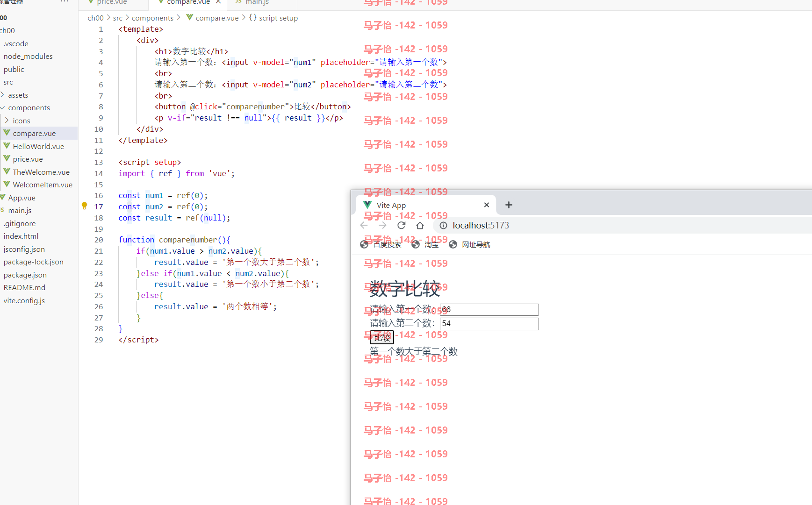
Task: Open the 网址导航 bookmark
Action: click(x=470, y=244)
